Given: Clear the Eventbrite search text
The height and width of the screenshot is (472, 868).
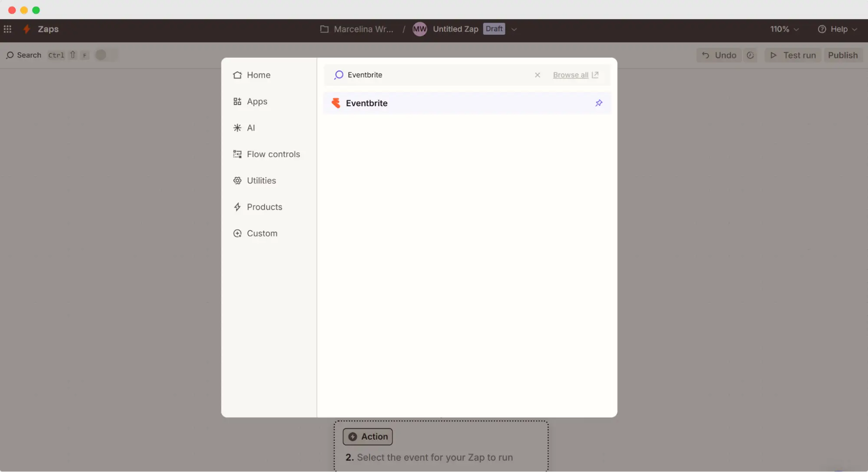Looking at the screenshot, I should click(538, 75).
